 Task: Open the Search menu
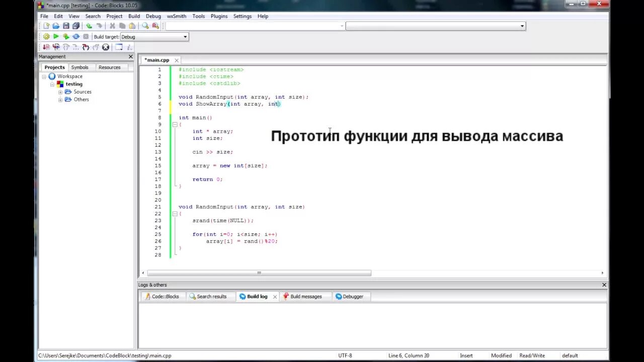coord(93,16)
